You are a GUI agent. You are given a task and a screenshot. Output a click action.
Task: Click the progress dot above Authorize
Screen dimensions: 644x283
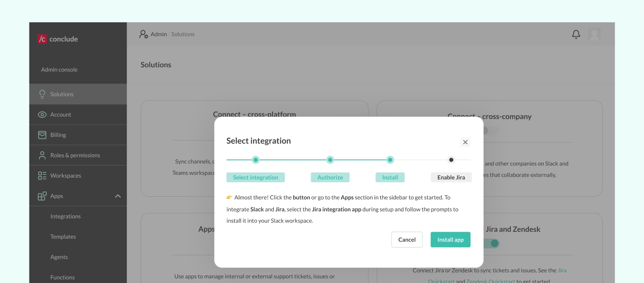330,160
